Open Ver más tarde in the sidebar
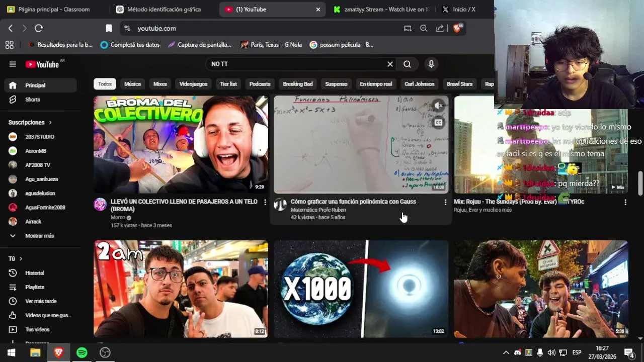Viewport: 644px width, 362px height. coord(40,301)
